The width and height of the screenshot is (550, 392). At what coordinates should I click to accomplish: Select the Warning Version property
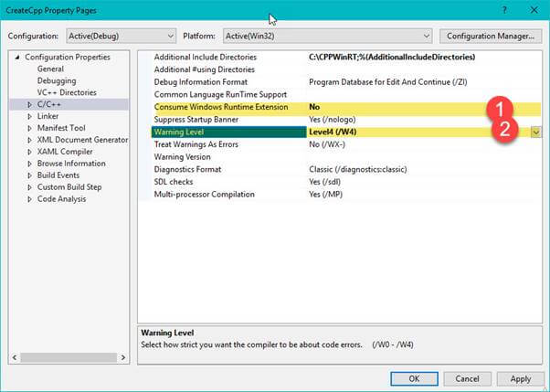183,157
